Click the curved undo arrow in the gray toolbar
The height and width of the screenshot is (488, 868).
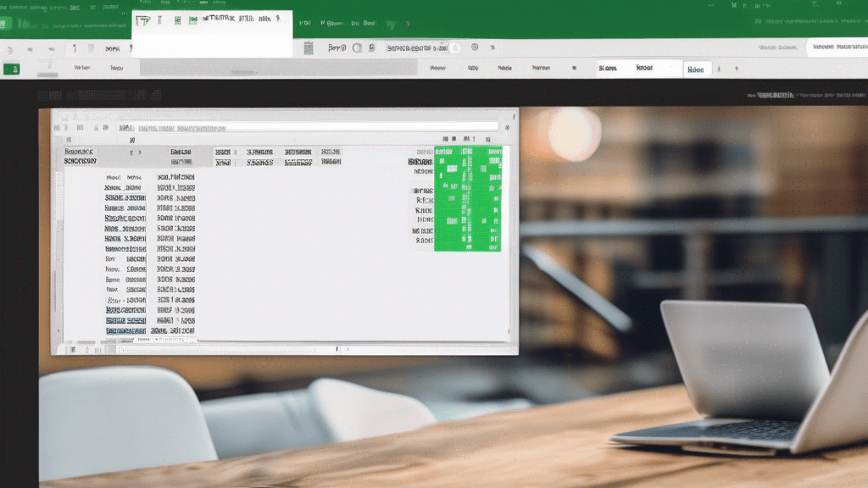(x=10, y=50)
